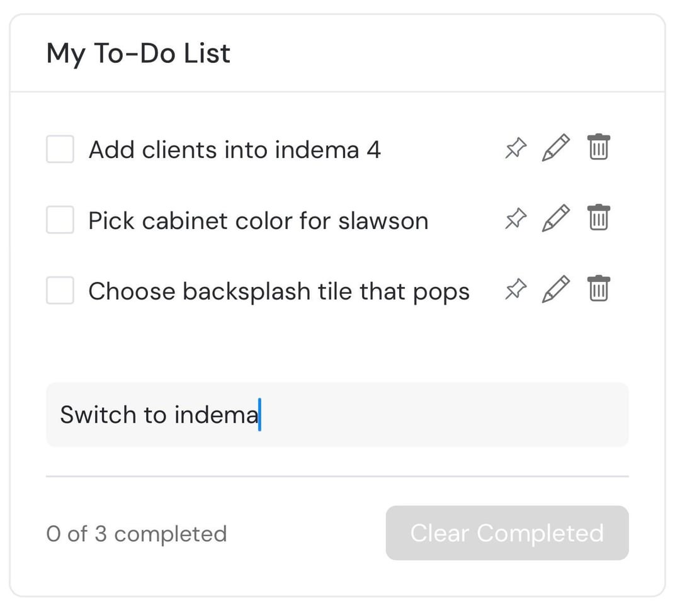Trash the 'Pick cabinet color for slawson' task
This screenshot has width=680, height=616.
pos(598,218)
